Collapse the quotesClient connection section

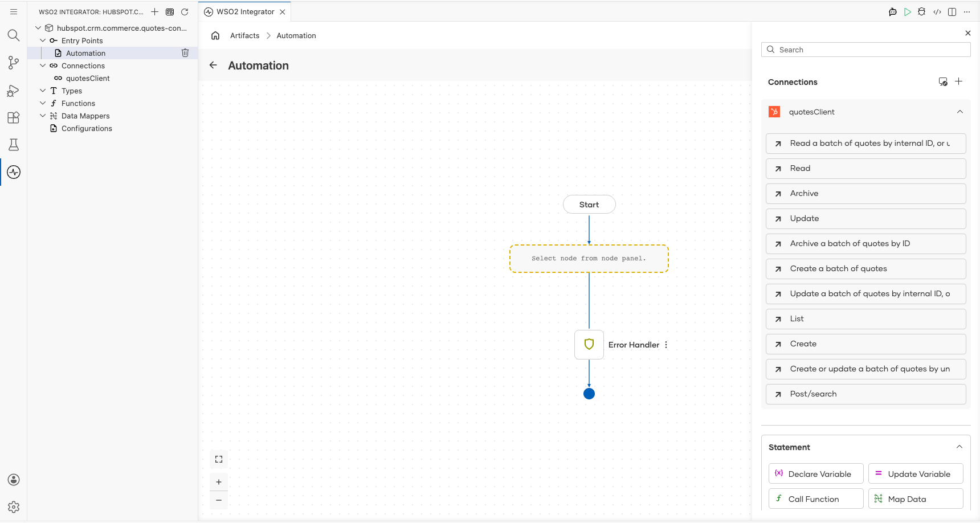click(x=960, y=112)
